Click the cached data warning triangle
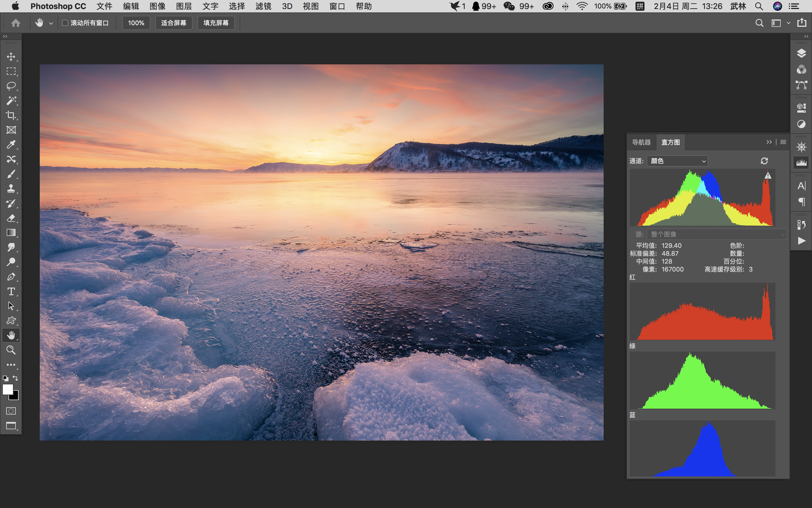 (768, 176)
